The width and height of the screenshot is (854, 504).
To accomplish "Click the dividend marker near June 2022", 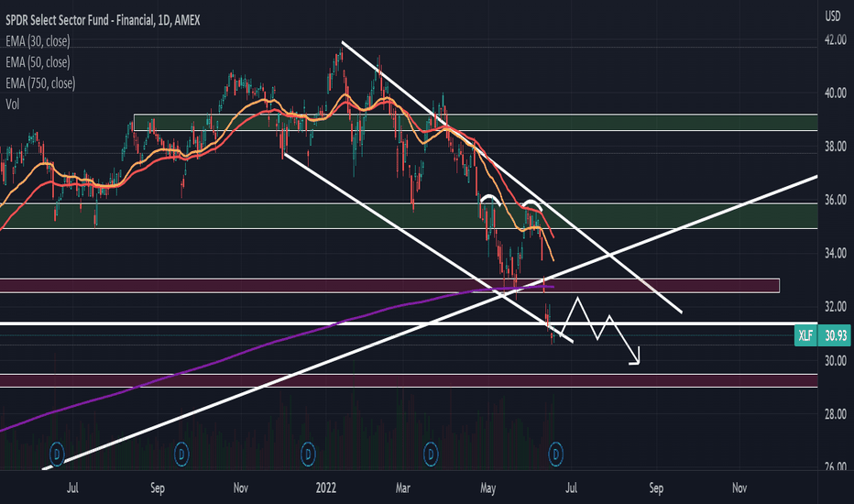I will coord(555,454).
